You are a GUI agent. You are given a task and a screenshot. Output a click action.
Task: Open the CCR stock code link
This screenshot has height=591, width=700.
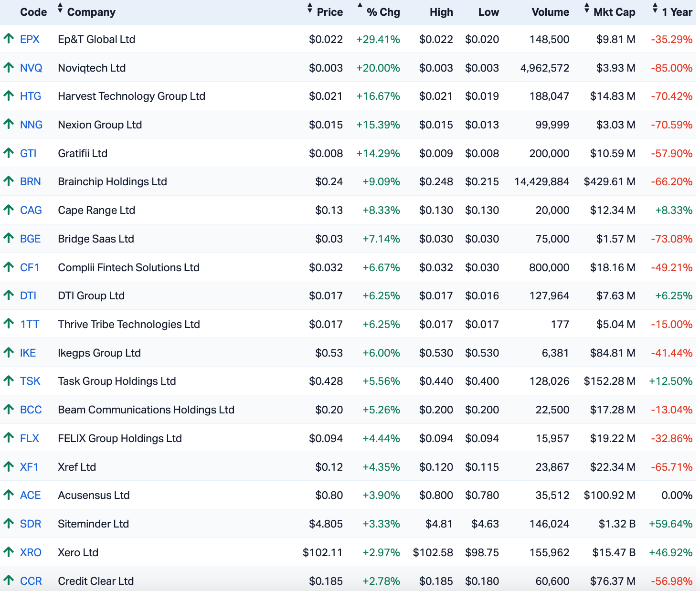coord(31,581)
